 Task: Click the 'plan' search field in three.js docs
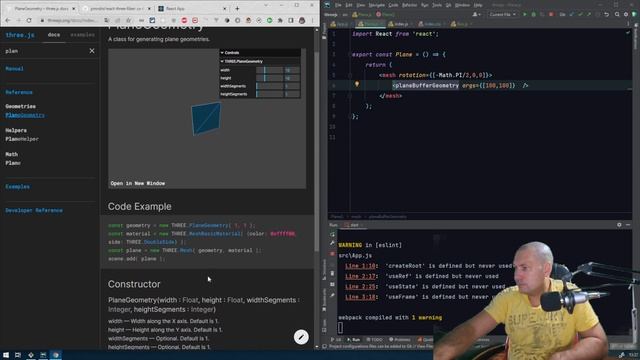tap(45, 51)
